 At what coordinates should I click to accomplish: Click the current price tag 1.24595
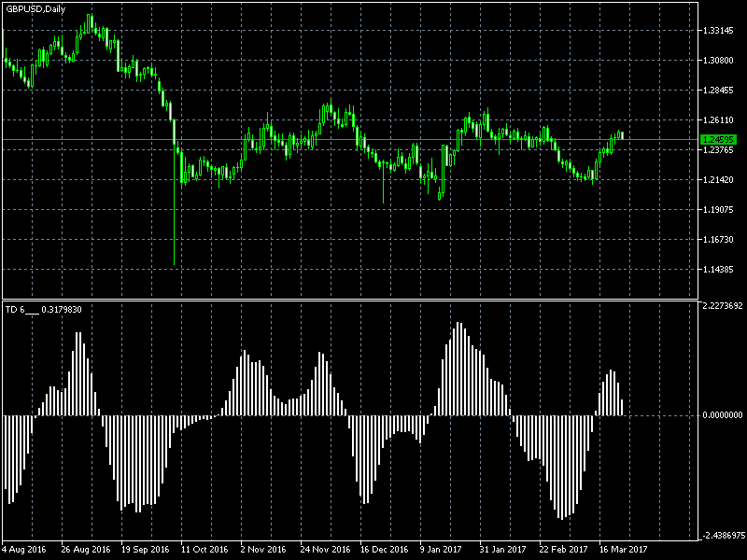point(719,139)
